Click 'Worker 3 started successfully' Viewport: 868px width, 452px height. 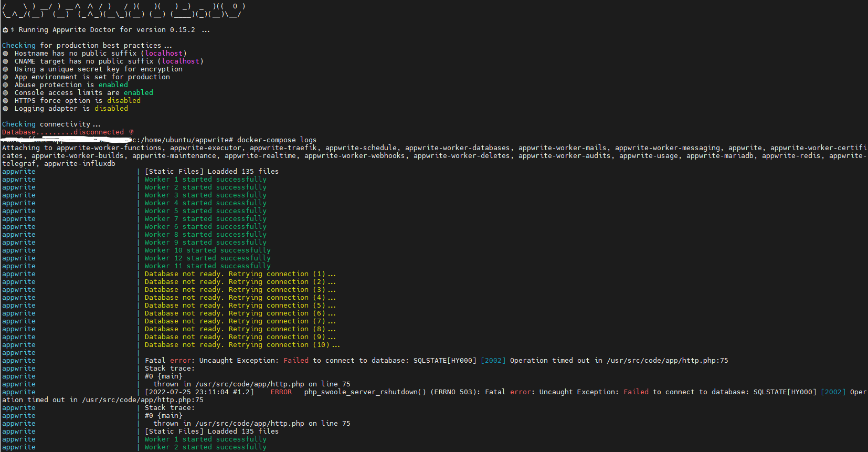click(x=206, y=195)
